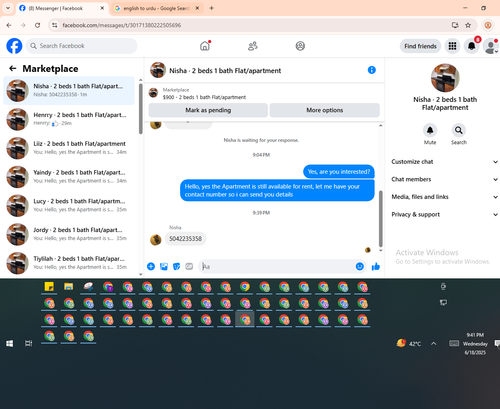The width and height of the screenshot is (500, 409).
Task: Send a thumbs-up like
Action: [376, 266]
